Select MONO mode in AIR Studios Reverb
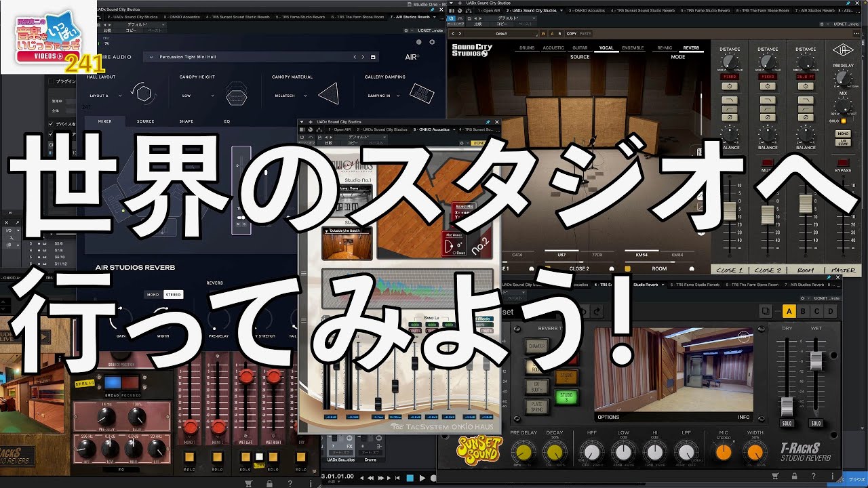The image size is (868, 488). (154, 295)
